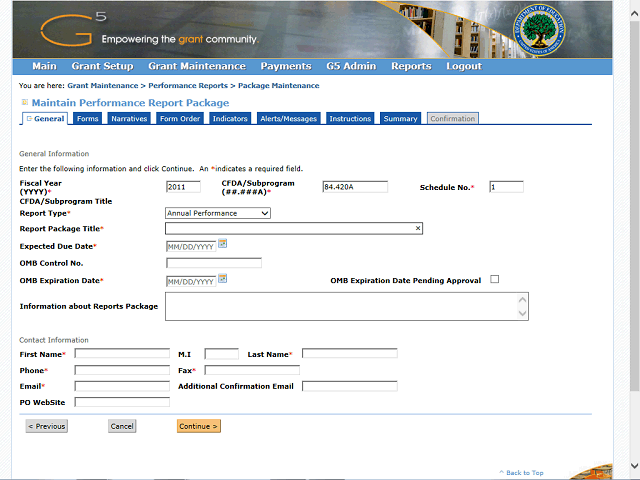Switch to the Alerts/Messages tab
The height and width of the screenshot is (480, 640).
pyautogui.click(x=289, y=118)
